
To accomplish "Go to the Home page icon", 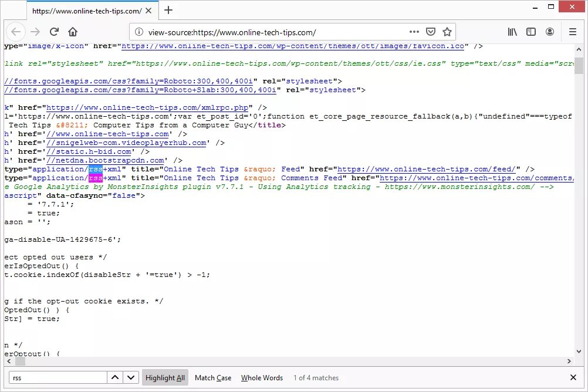I will 73,32.
